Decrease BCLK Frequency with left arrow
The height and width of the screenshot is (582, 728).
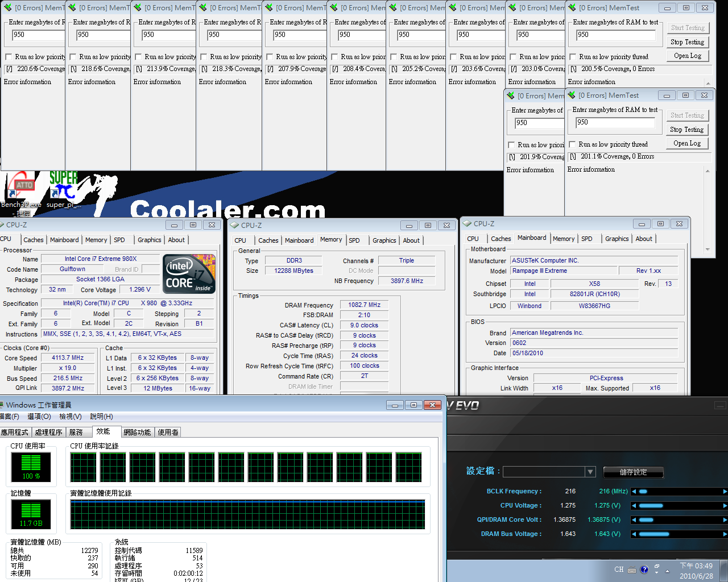pos(634,491)
